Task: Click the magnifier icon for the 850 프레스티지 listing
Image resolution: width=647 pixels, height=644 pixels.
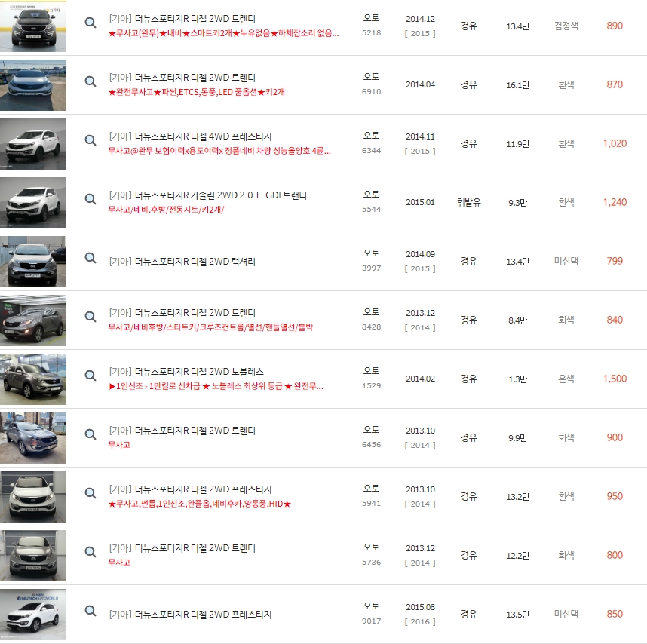Action: click(x=90, y=611)
